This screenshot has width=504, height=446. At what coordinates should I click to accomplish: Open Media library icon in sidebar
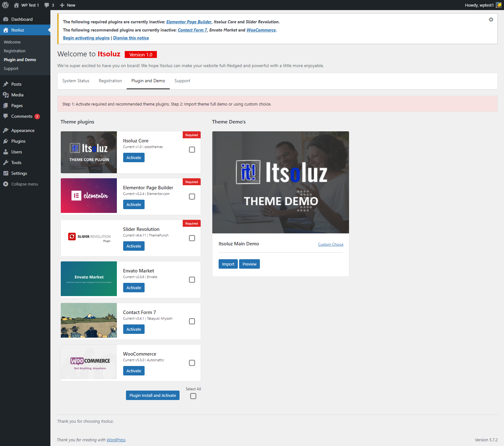[x=6, y=95]
